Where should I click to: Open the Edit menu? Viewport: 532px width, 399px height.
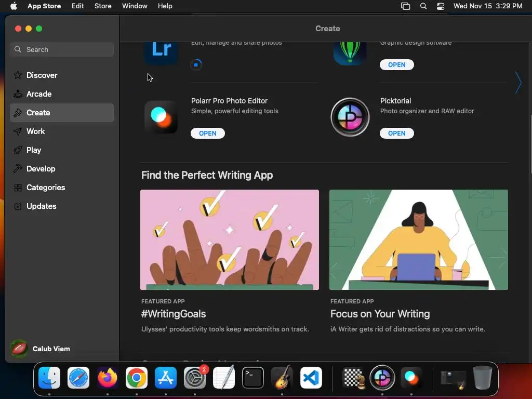point(78,6)
